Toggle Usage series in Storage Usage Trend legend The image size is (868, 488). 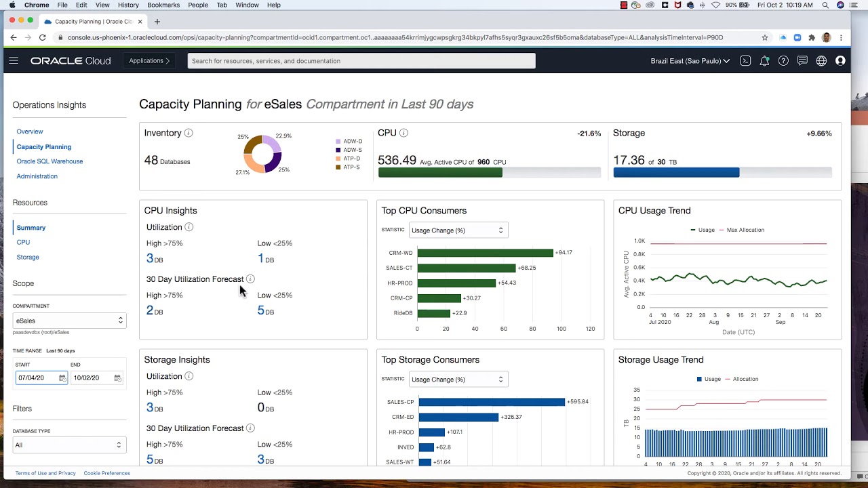[x=709, y=379]
